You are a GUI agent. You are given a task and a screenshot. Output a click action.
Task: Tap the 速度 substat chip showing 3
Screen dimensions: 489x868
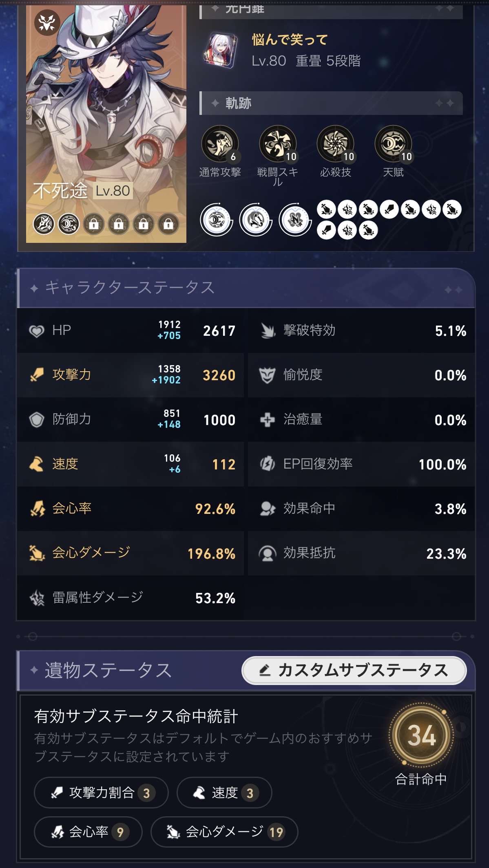(x=224, y=793)
